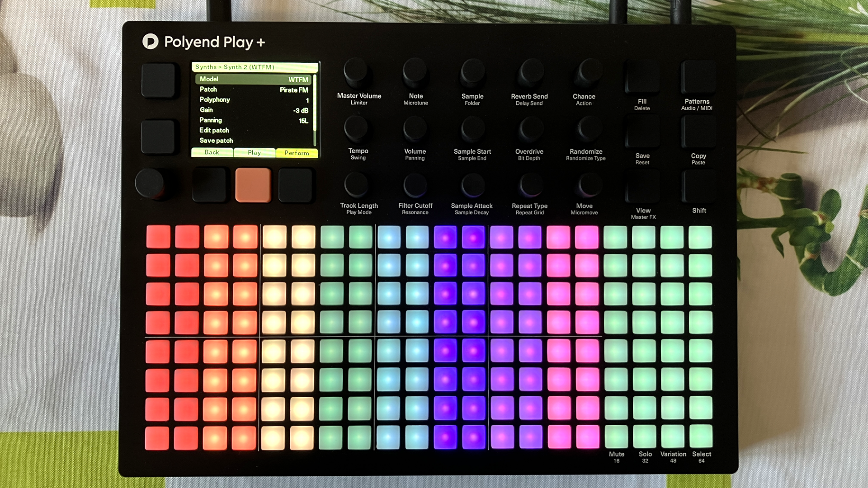Open the Patch selection showing Pirate FM
Image resolution: width=868 pixels, height=488 pixels.
tap(253, 89)
